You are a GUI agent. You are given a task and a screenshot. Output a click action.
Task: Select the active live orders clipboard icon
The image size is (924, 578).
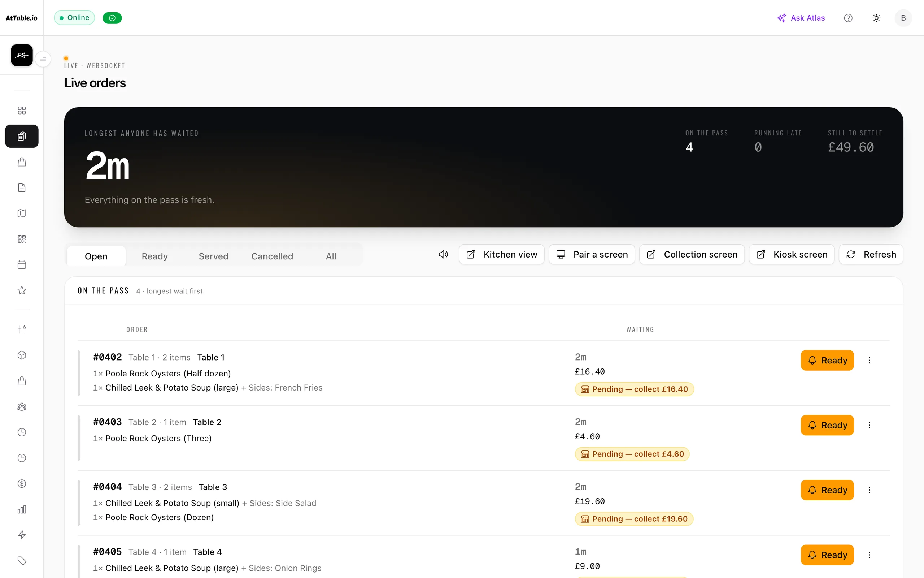pyautogui.click(x=22, y=136)
